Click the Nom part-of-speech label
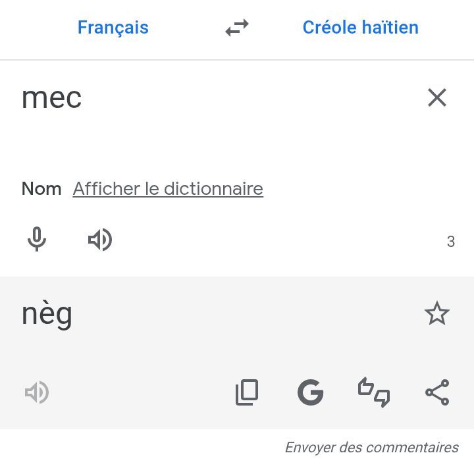The height and width of the screenshot is (476, 474). [41, 189]
